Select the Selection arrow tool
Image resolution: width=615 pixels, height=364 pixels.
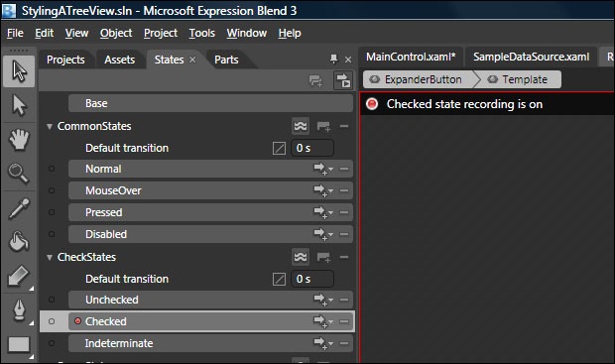(x=19, y=71)
